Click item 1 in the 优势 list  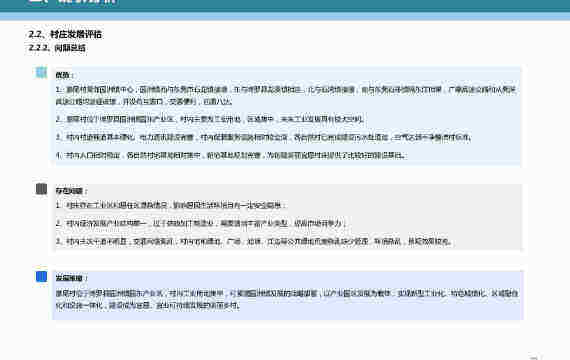tap(286, 95)
